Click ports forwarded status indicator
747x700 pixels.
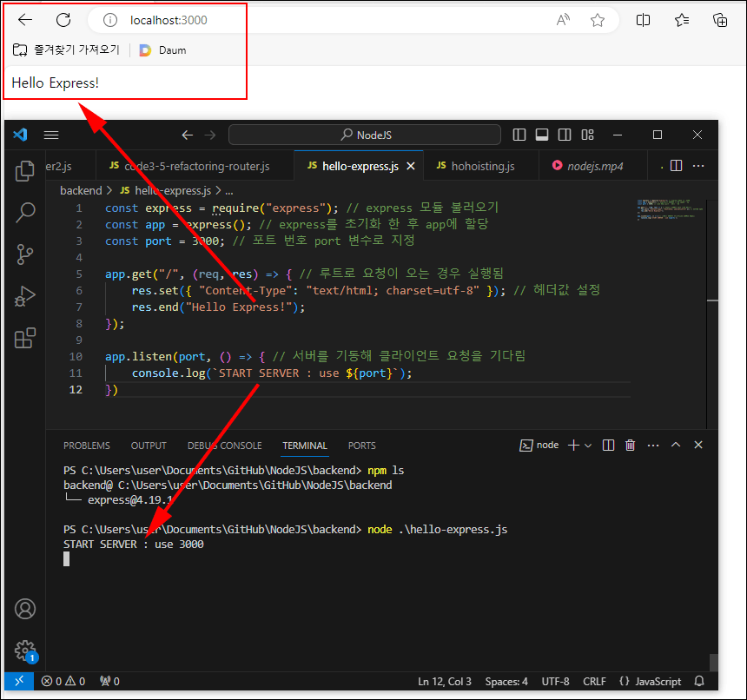coord(110,682)
